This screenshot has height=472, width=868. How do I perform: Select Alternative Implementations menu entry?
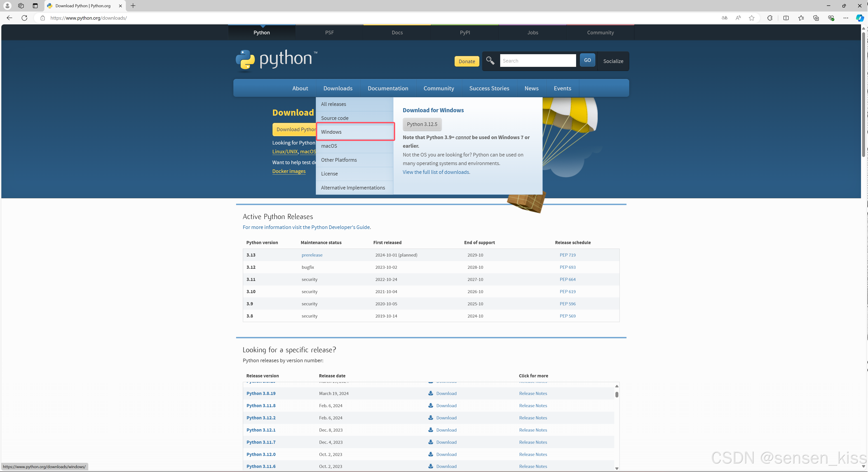tap(354, 188)
